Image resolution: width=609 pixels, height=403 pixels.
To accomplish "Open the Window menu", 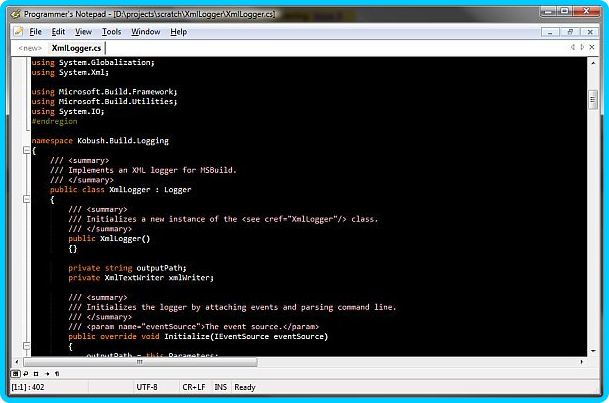I will pyautogui.click(x=146, y=32).
